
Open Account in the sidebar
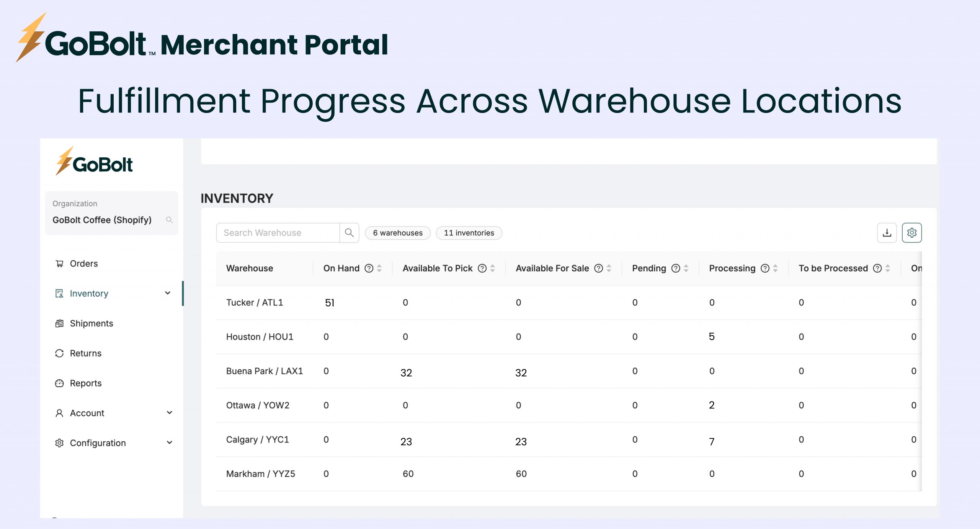click(x=87, y=413)
